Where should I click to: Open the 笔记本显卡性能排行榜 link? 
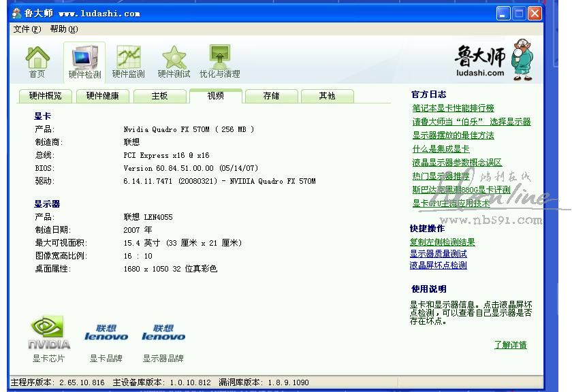(x=453, y=108)
